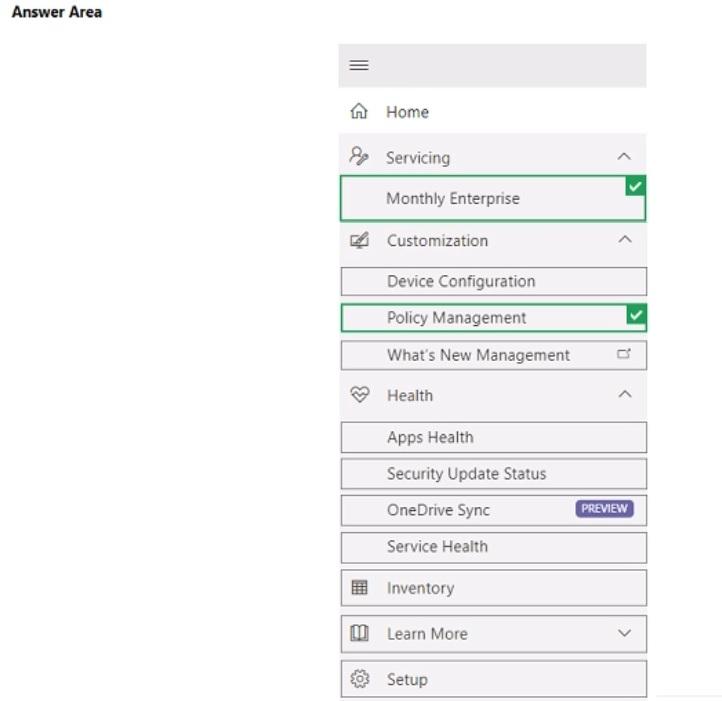722x701 pixels.
Task: Select Apps Health menu item
Action: pos(430,437)
